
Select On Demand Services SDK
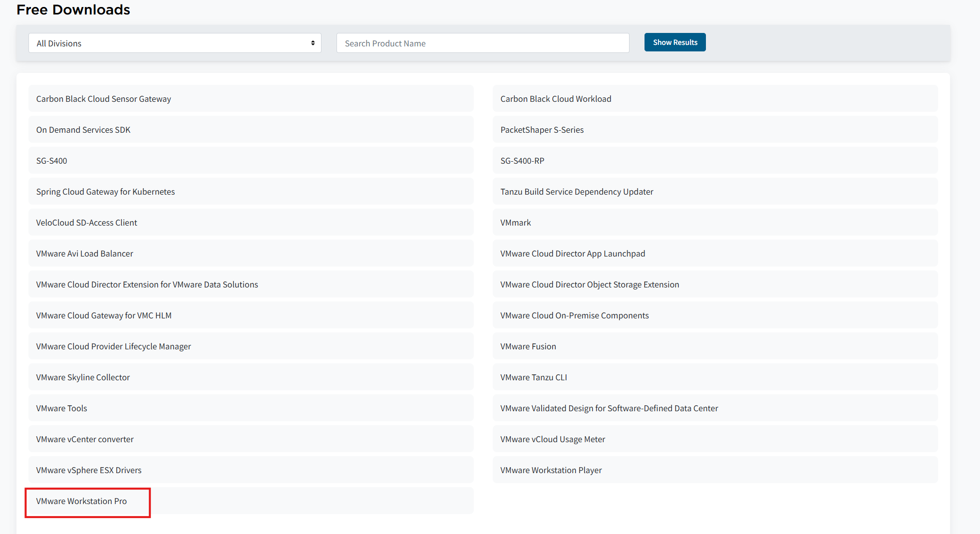point(251,130)
